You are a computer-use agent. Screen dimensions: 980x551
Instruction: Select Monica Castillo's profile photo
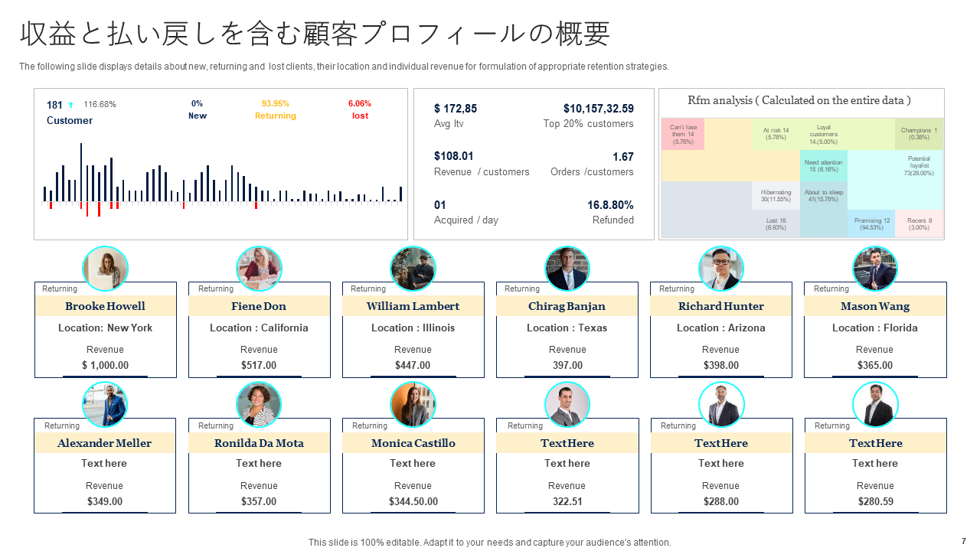tap(413, 404)
